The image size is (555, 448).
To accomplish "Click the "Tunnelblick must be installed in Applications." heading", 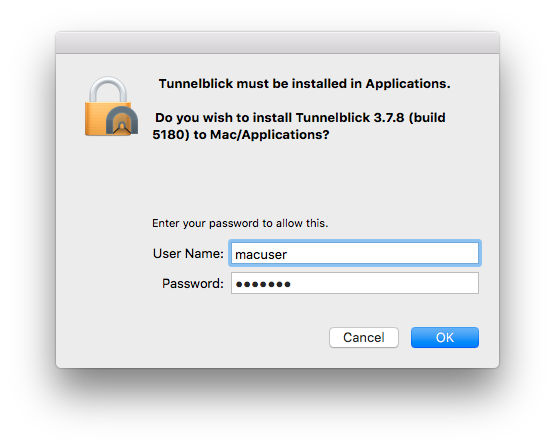I will (x=304, y=84).
